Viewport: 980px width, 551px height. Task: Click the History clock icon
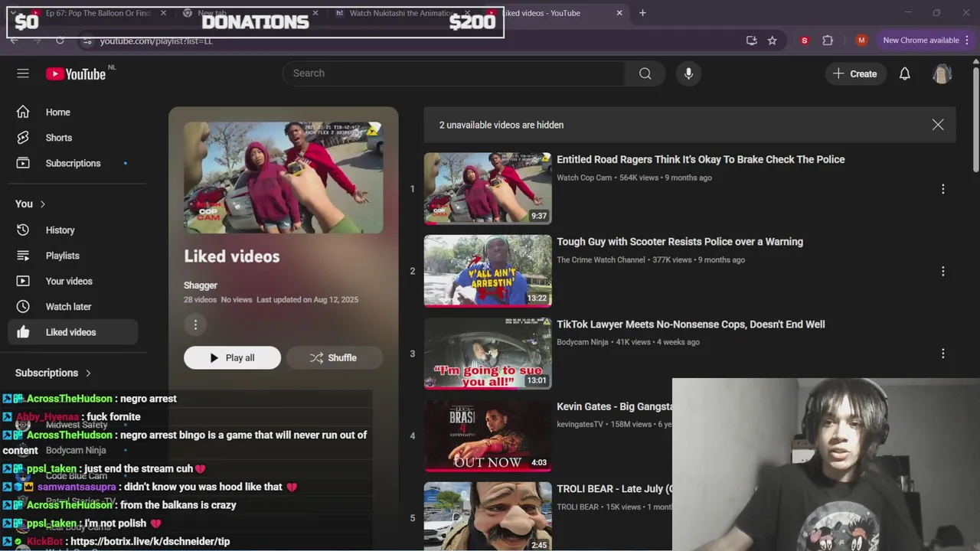pyautogui.click(x=23, y=230)
